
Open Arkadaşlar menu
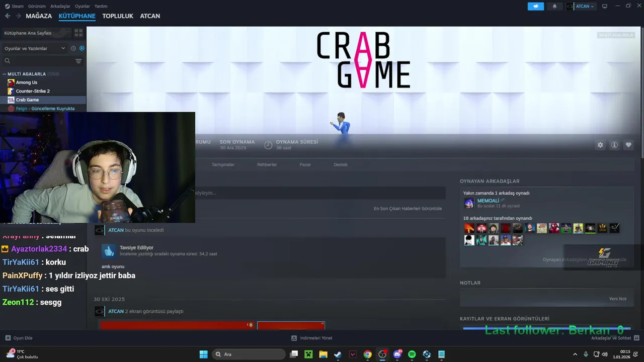[60, 6]
